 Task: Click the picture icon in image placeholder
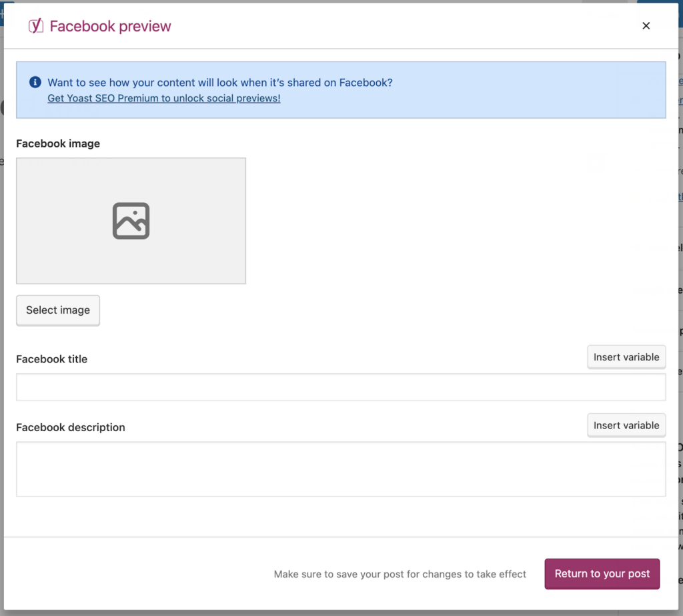[131, 221]
